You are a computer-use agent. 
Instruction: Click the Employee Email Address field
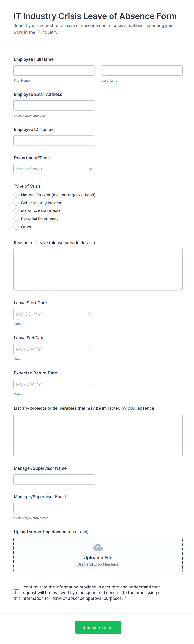tap(54, 106)
